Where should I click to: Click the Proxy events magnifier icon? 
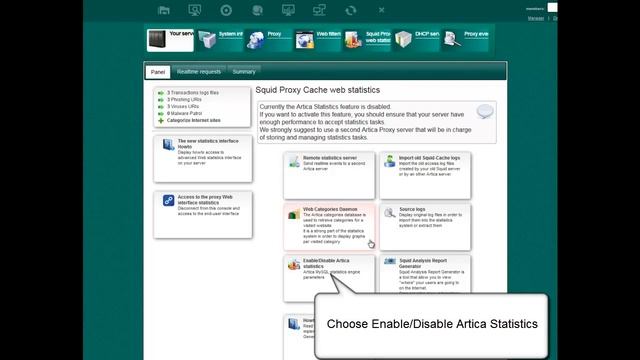[x=452, y=40]
